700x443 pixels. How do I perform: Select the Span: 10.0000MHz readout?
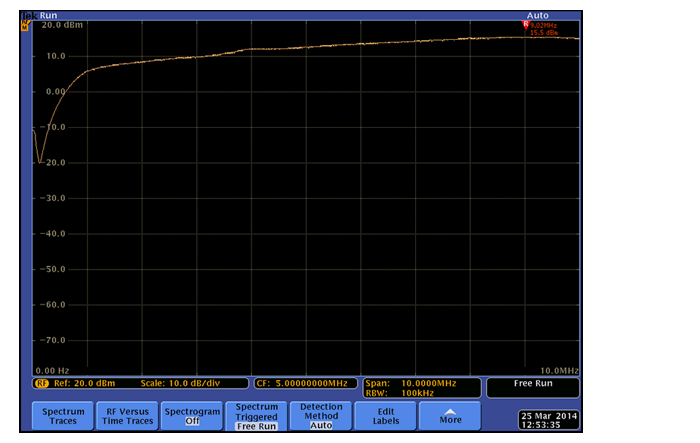tap(411, 383)
